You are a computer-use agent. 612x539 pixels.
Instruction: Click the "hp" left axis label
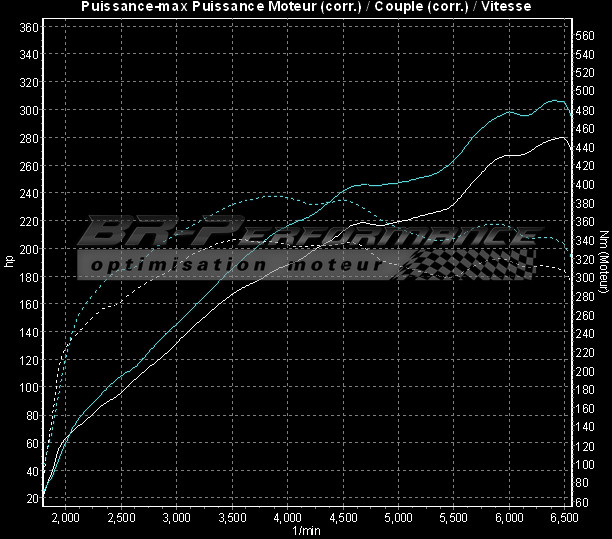click(9, 262)
